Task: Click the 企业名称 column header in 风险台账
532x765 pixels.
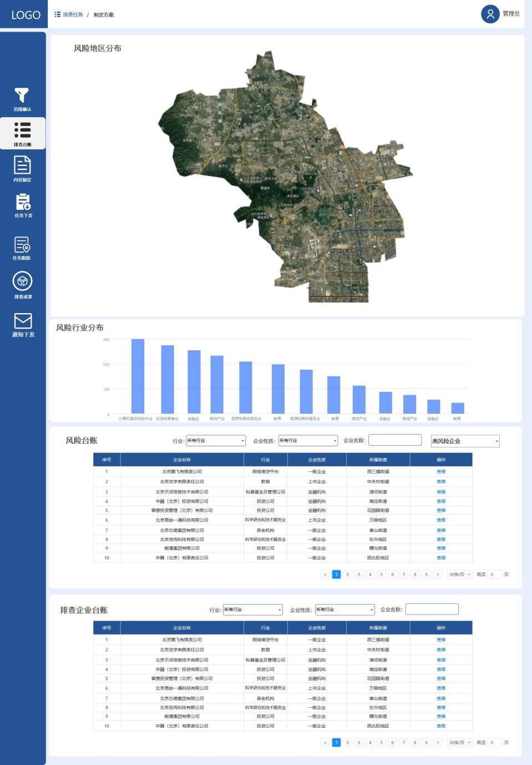Action: tap(182, 460)
